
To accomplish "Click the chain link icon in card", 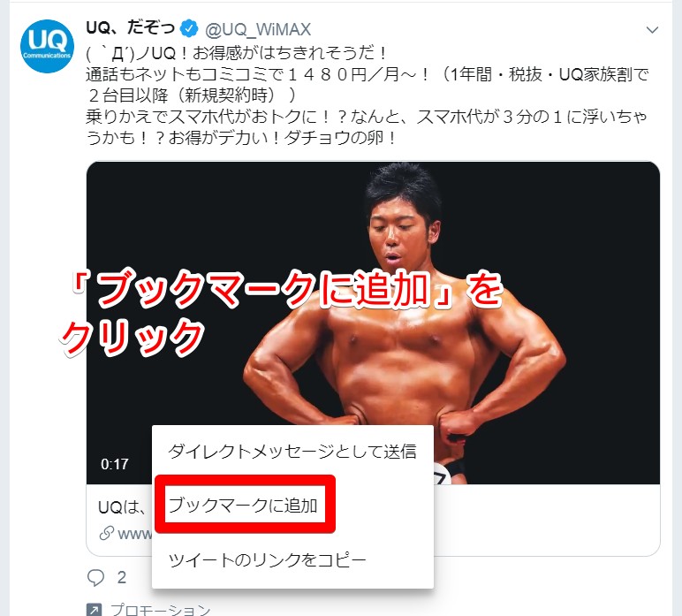I will [x=107, y=533].
